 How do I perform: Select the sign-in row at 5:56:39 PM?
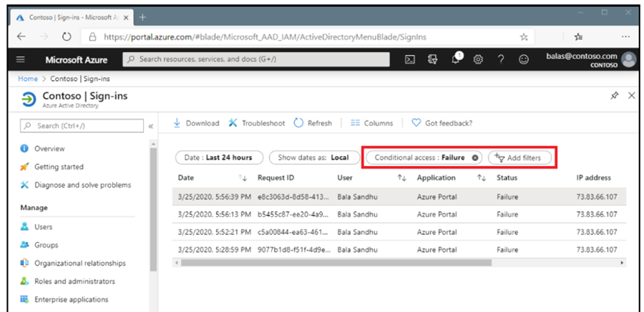coord(399,197)
